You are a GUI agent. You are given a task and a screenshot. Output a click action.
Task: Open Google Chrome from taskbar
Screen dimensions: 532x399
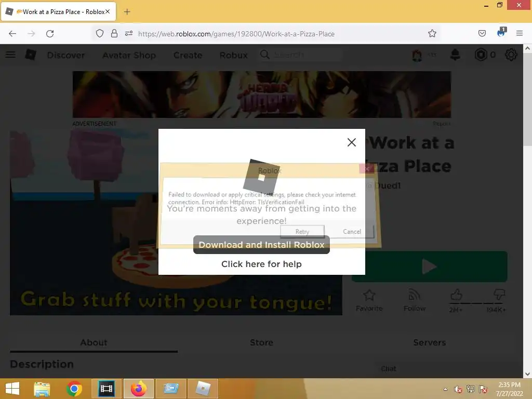74,389
